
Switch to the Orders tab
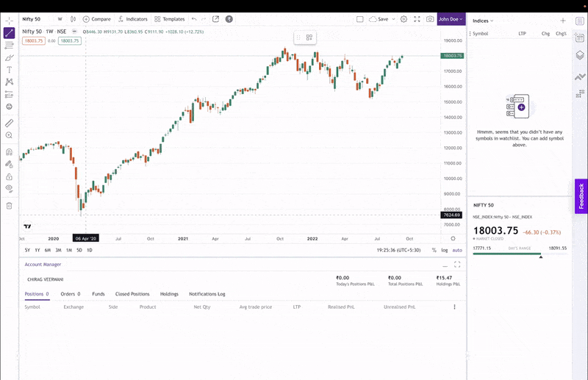coord(71,294)
